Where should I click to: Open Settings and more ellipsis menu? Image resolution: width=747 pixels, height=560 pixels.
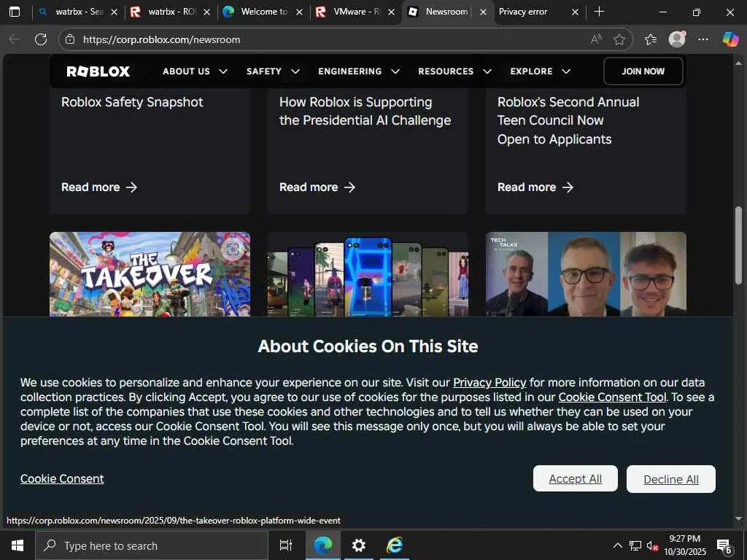pos(703,39)
